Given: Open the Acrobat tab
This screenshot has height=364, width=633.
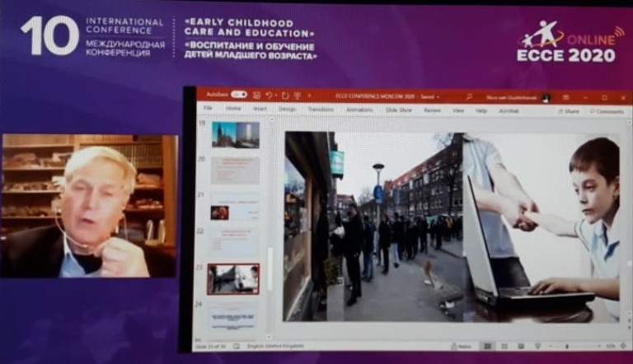Looking at the screenshot, I should (x=509, y=110).
